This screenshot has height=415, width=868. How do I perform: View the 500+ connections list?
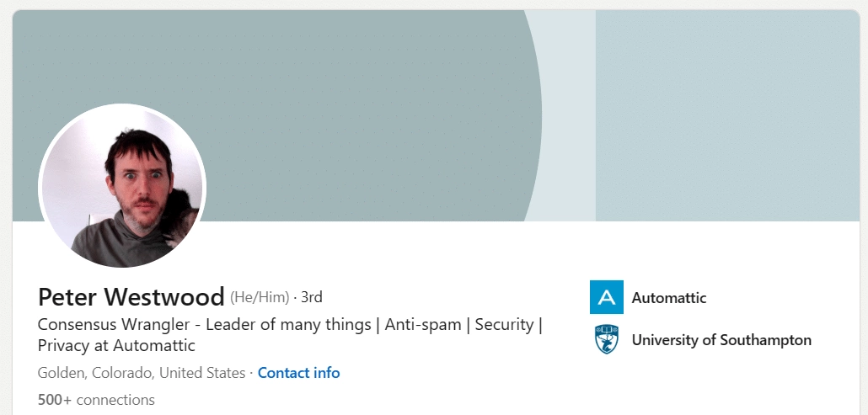[96, 400]
